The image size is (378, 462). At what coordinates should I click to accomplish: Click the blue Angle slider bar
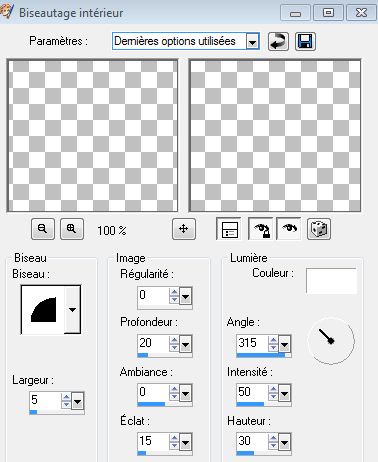[261, 355]
